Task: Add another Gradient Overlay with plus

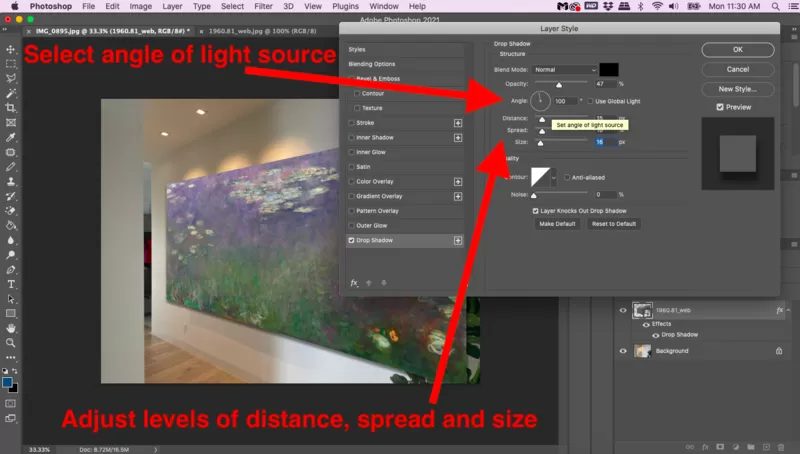Action: click(x=458, y=196)
